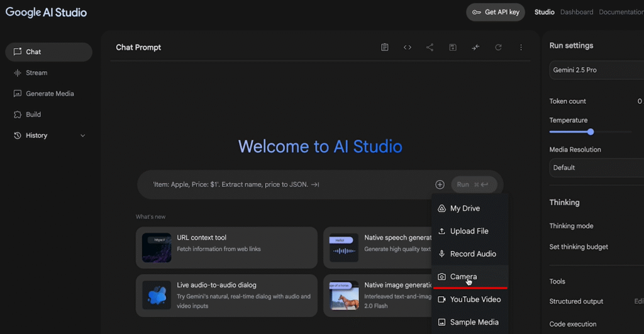Screen dimensions: 644x334
Task: Select YouTube Video menu entry
Action: point(470,299)
